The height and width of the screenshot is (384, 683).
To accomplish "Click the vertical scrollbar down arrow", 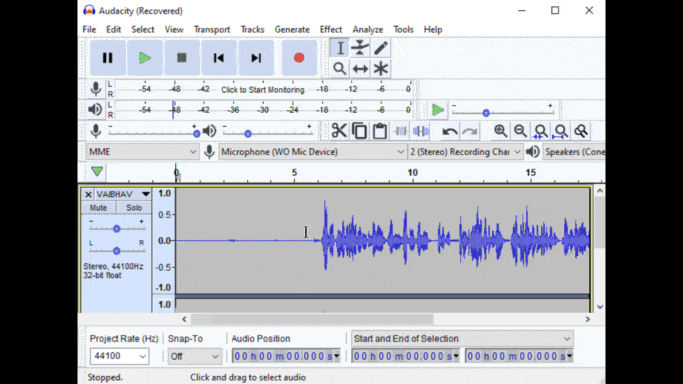I will (x=600, y=307).
